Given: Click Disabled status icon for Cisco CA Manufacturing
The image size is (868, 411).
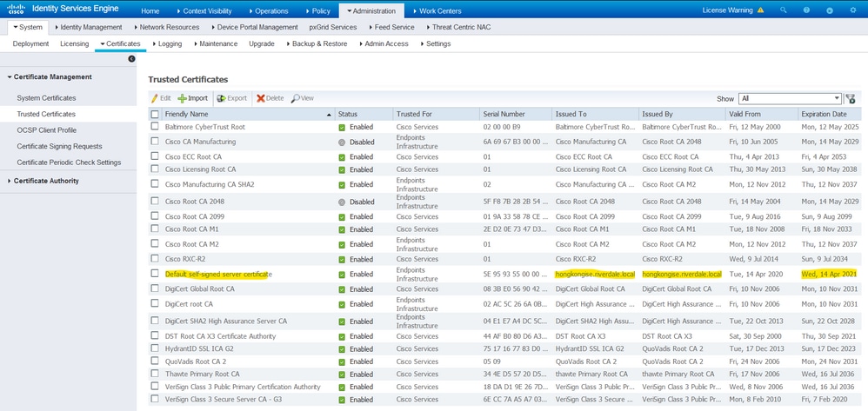Looking at the screenshot, I should point(342,143).
